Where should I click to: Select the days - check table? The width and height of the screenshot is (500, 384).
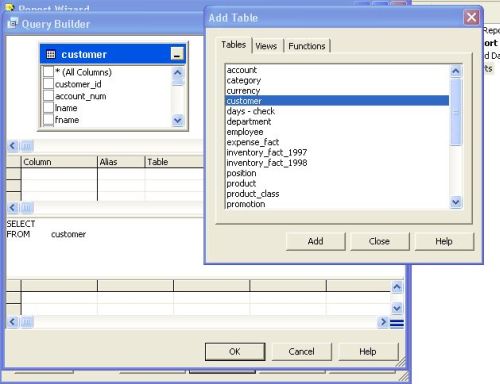[337, 111]
